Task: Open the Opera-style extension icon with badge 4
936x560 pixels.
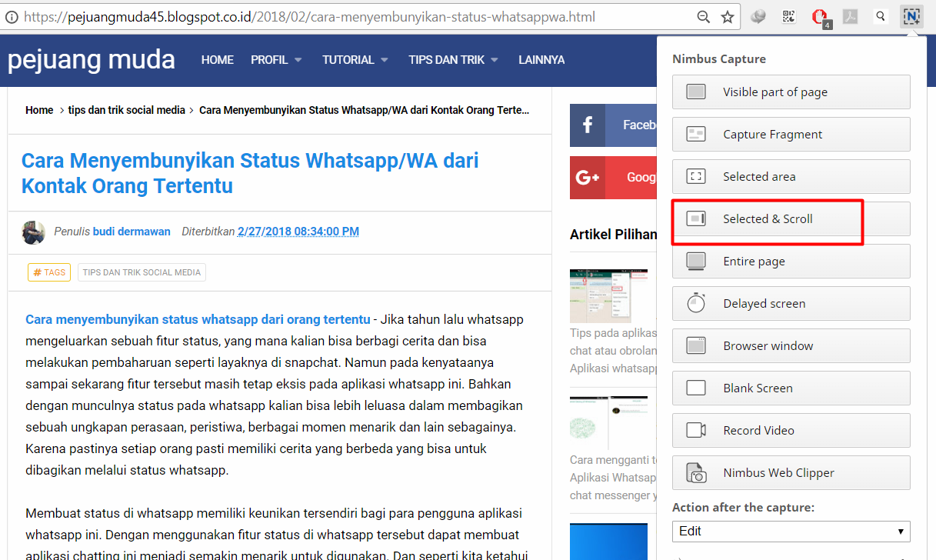Action: [820, 17]
